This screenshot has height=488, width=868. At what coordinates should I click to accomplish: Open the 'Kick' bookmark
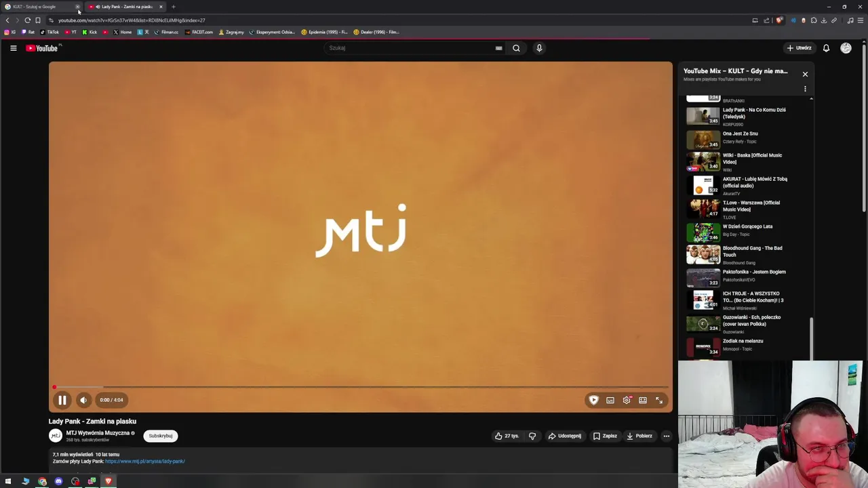(90, 32)
